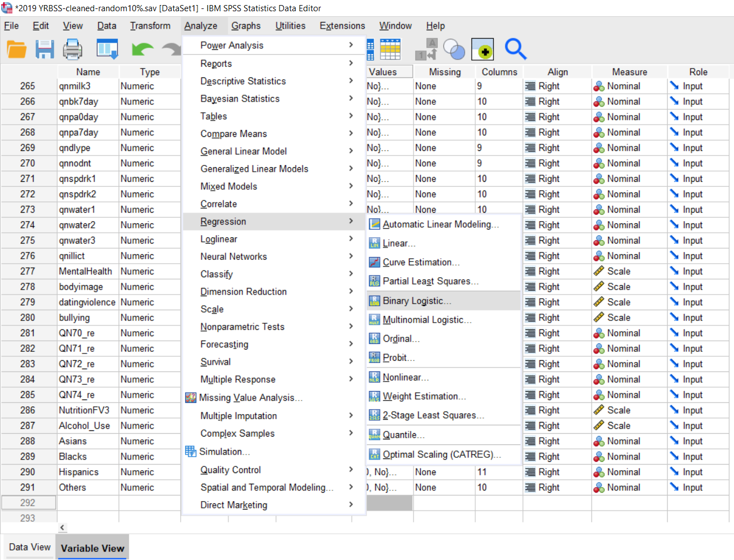Click the Nonlinear regression icon

tap(374, 378)
